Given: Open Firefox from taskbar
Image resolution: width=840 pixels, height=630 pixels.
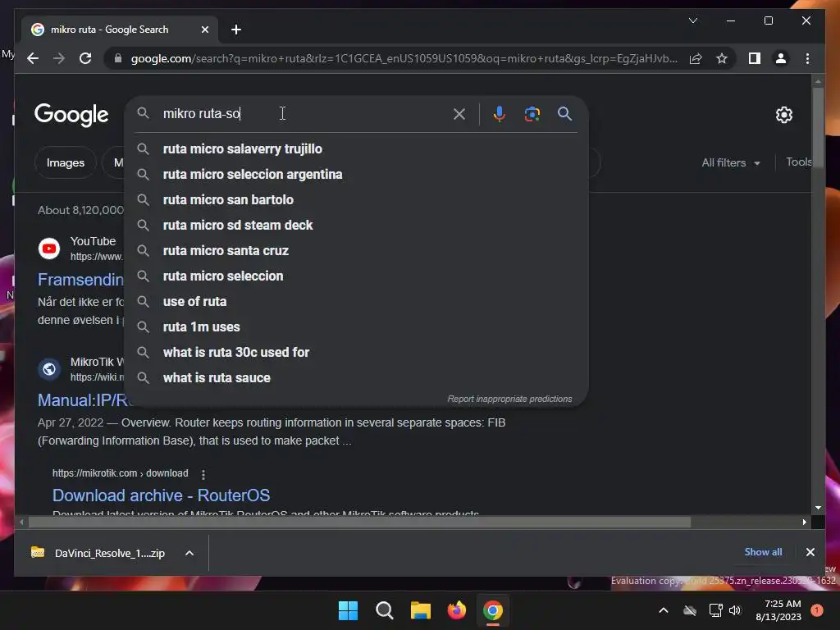Looking at the screenshot, I should 456,610.
